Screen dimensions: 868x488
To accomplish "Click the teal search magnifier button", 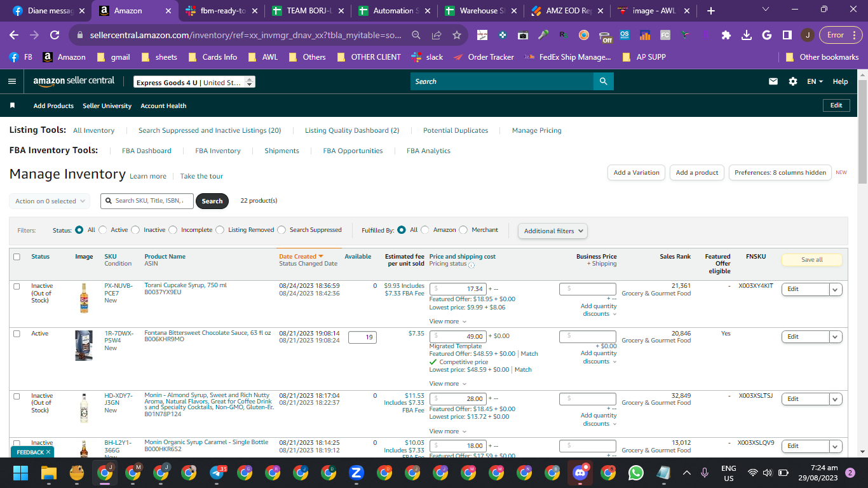I will [x=603, y=81].
